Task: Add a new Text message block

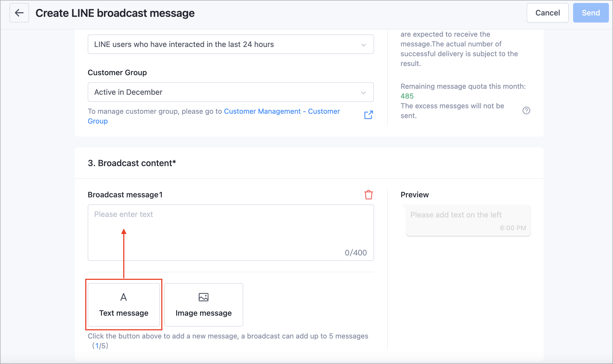Action: 124,305
